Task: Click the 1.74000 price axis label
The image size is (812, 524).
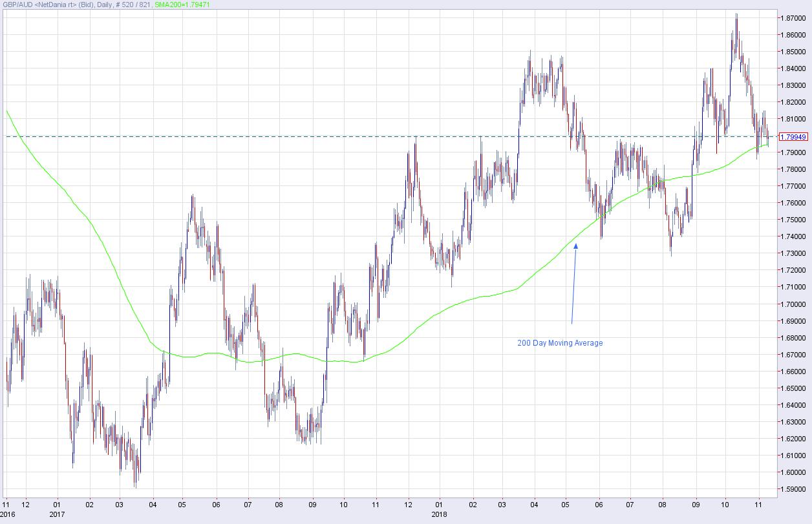Action: pyautogui.click(x=793, y=236)
